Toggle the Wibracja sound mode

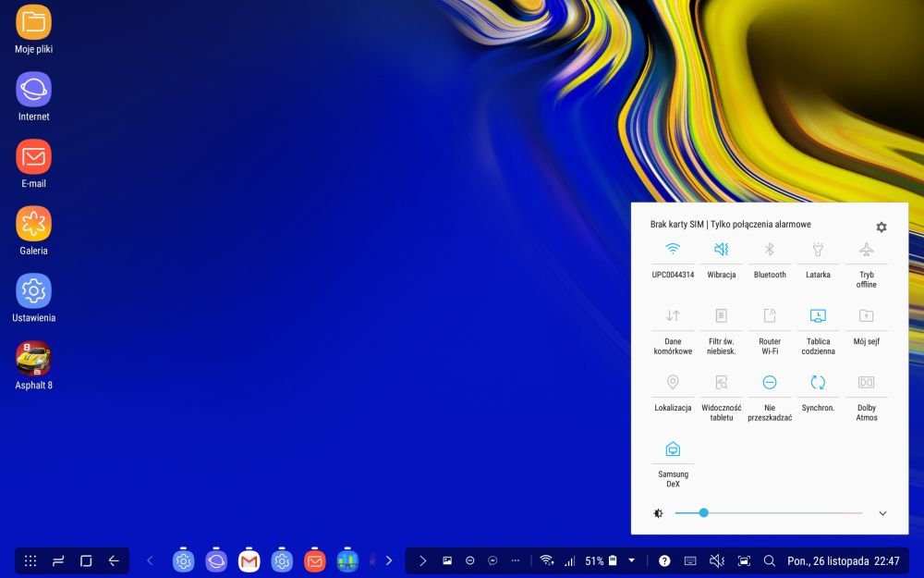[x=722, y=260]
